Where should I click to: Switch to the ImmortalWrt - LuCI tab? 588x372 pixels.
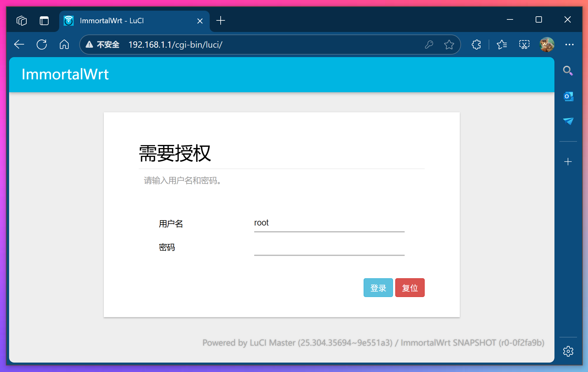(x=125, y=21)
